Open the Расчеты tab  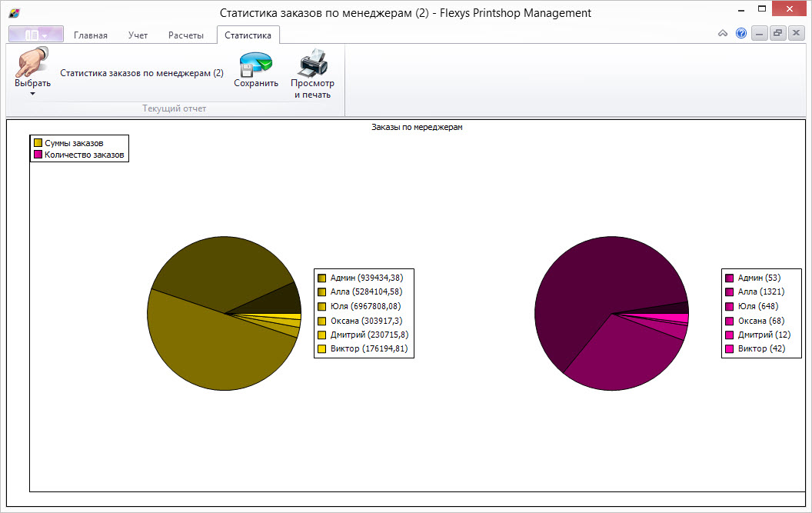186,35
